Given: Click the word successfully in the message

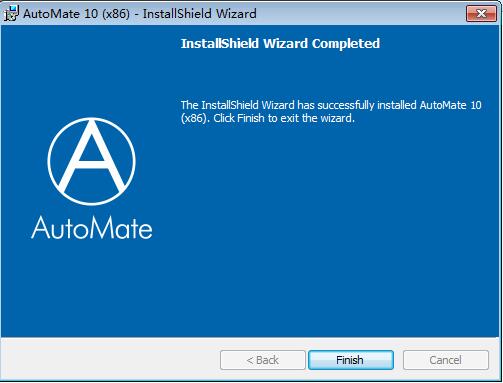Looking at the screenshot, I should coord(346,105).
